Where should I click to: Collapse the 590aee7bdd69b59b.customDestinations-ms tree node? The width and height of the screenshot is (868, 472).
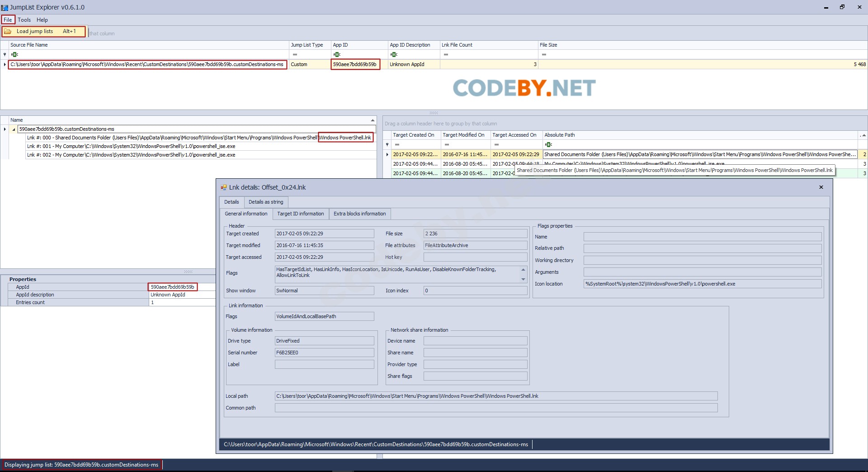point(14,129)
